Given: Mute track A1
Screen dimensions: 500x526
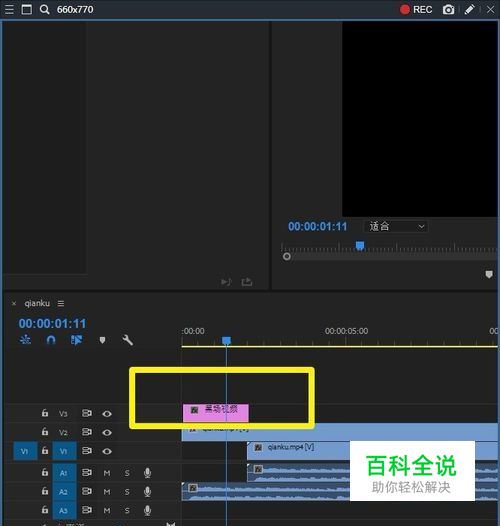Looking at the screenshot, I should click(x=107, y=473).
